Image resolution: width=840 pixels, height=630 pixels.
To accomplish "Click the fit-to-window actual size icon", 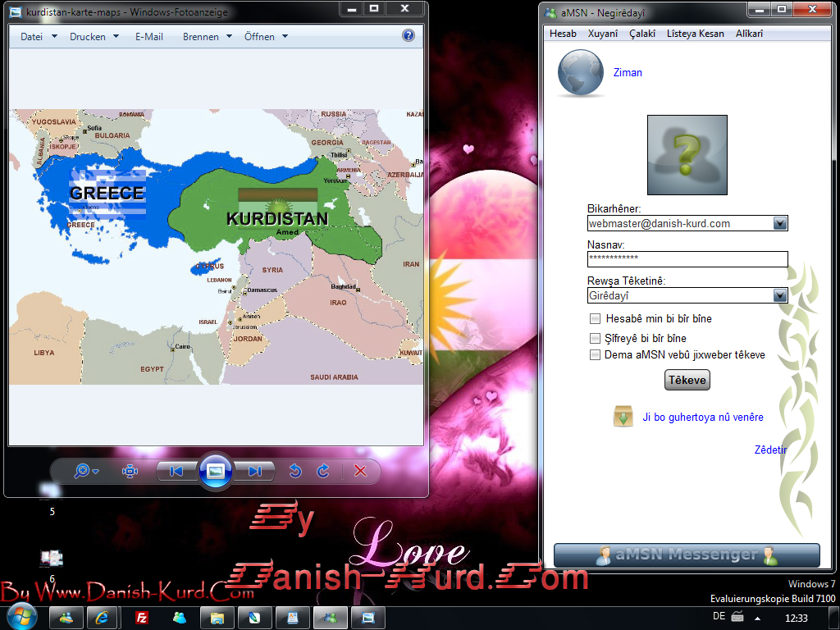I will 130,471.
